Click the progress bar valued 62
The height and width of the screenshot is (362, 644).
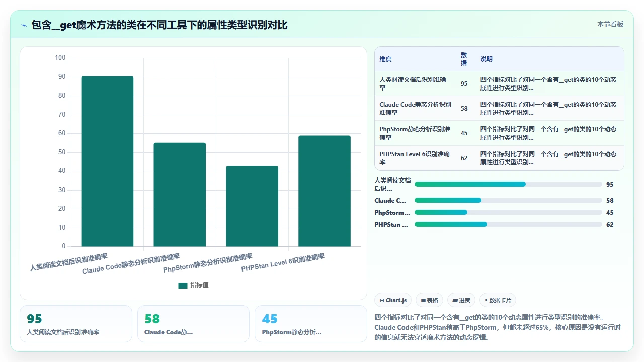pos(508,224)
